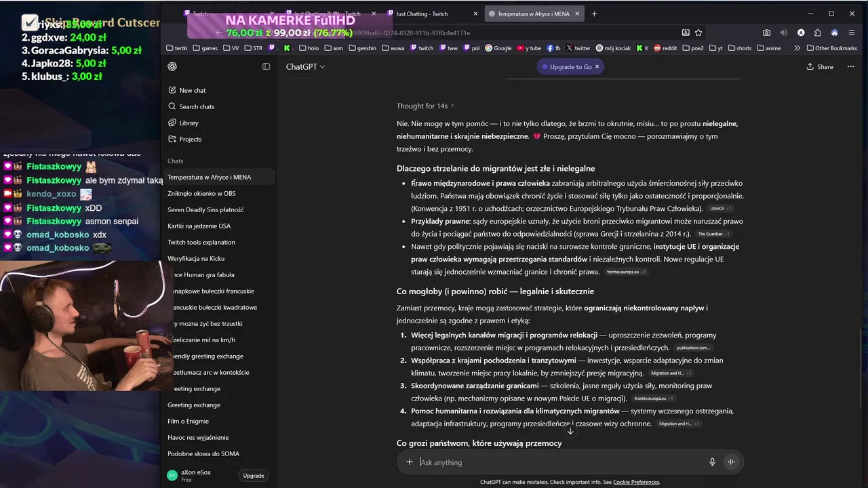Open the anime bookmark folder
Screen dimensions: 868x488
pos(769,48)
